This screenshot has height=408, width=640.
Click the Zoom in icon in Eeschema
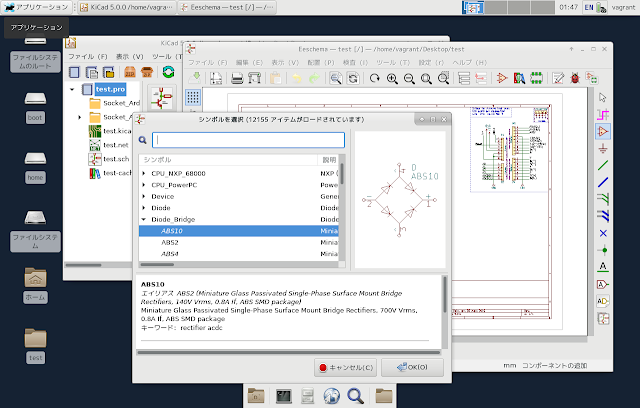tap(392, 78)
